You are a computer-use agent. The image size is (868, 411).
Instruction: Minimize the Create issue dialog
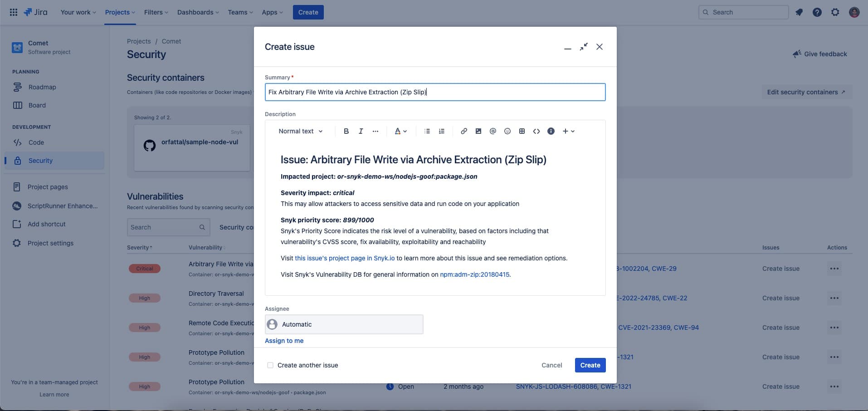pos(567,47)
